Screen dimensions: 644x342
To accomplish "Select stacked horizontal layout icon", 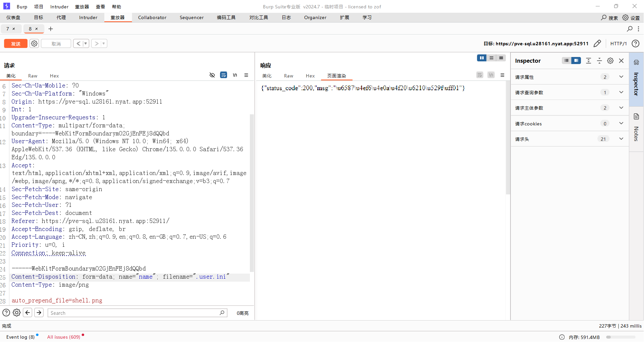I will pos(491,58).
